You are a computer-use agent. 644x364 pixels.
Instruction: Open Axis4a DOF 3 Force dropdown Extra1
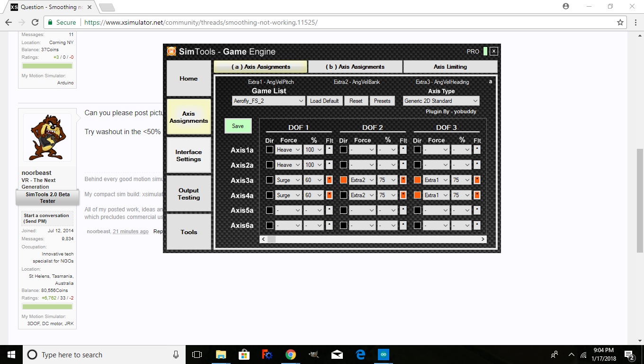436,195
